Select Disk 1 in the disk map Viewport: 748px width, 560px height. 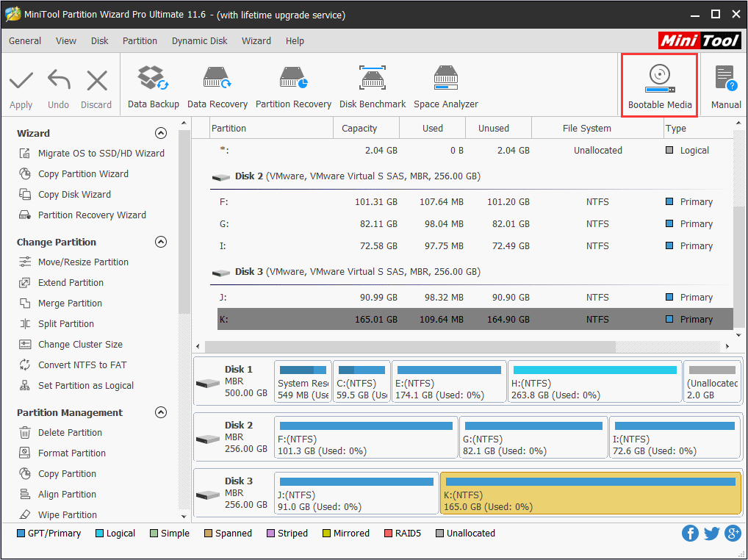point(233,381)
